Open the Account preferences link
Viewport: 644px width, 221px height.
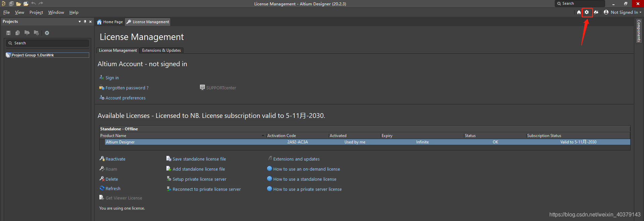[125, 98]
